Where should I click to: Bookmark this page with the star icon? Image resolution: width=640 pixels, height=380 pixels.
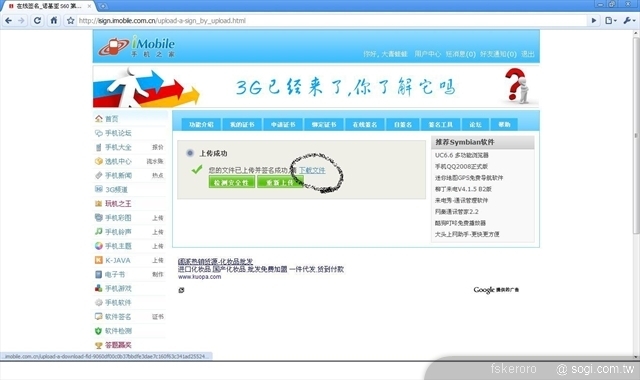(70, 20)
